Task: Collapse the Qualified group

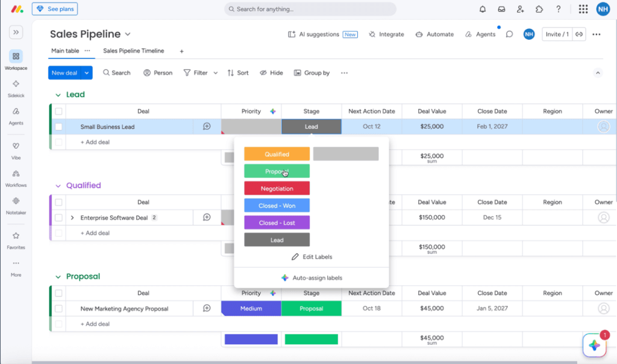Action: tap(58, 186)
